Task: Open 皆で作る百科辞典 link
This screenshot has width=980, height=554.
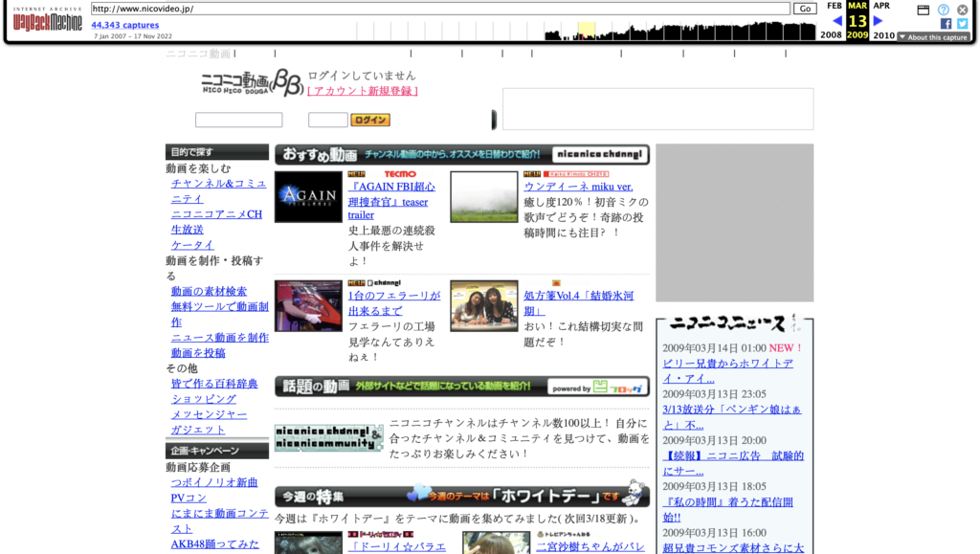Action: (x=213, y=384)
